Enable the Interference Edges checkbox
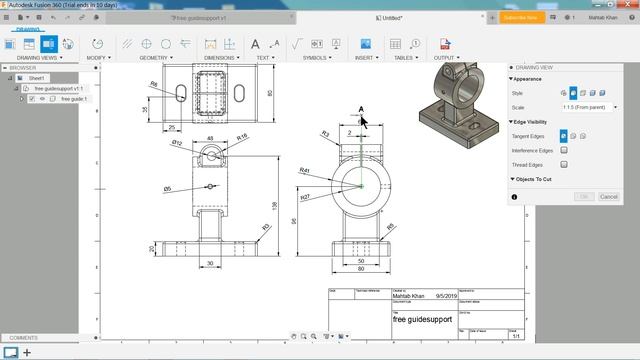Screen dimensions: 640x360 (564, 150)
